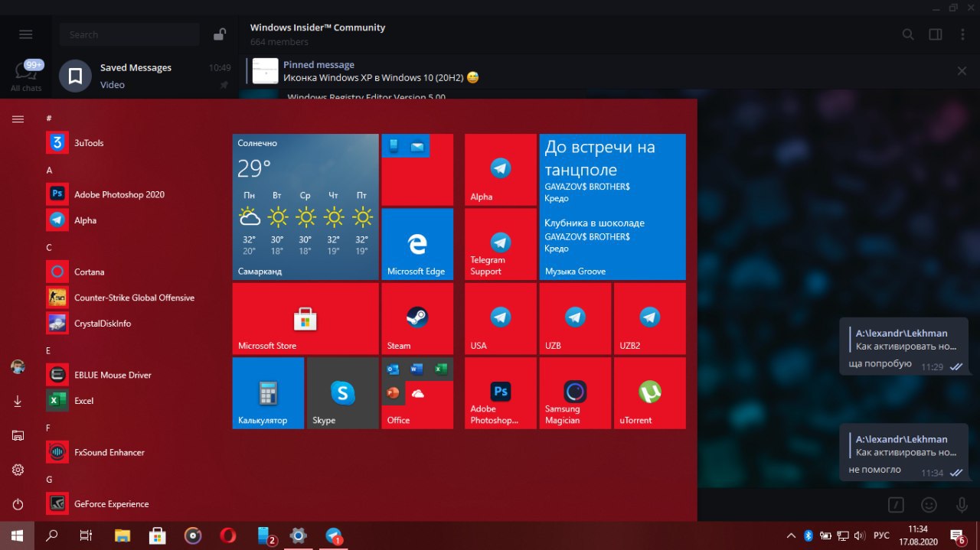Open the Adobe Photoshop tile
Viewport: 980px width, 550px height.
click(x=501, y=392)
